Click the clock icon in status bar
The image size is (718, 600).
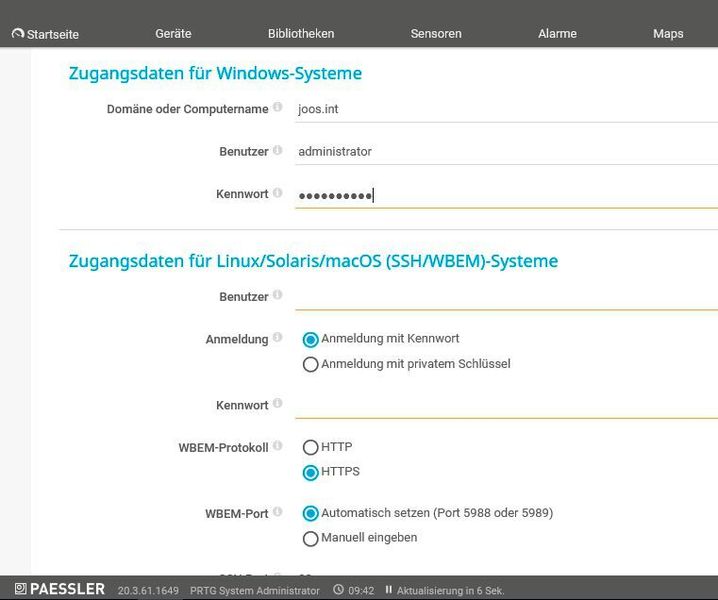338,590
